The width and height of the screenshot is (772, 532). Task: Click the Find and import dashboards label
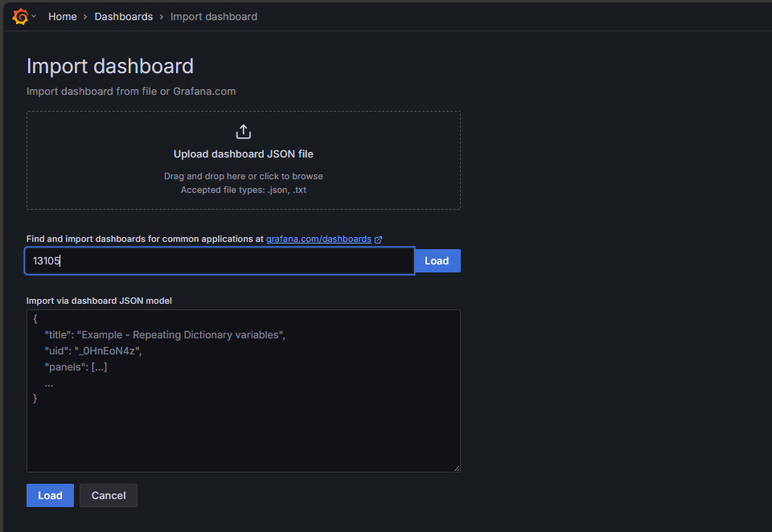click(x=145, y=239)
